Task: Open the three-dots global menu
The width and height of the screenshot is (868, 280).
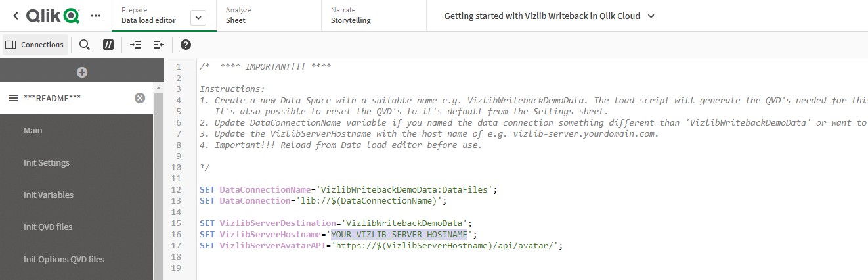Action: coord(97,15)
